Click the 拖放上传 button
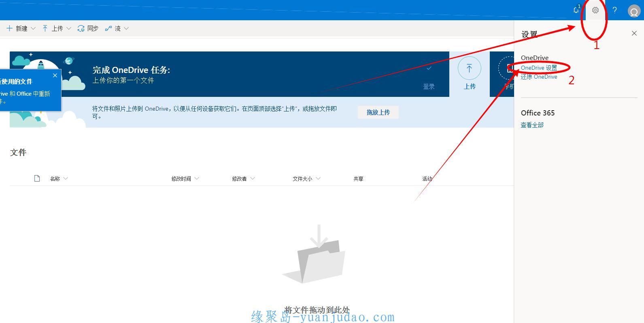Screen dimensions: 644x323 (378, 112)
